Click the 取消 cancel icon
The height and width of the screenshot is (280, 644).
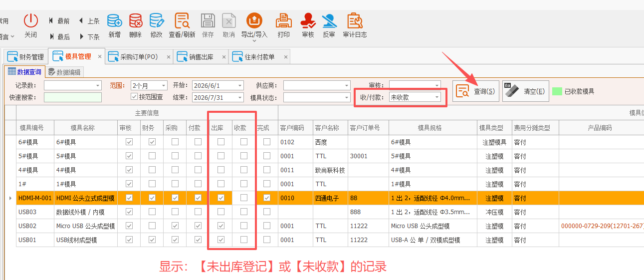[x=228, y=21]
